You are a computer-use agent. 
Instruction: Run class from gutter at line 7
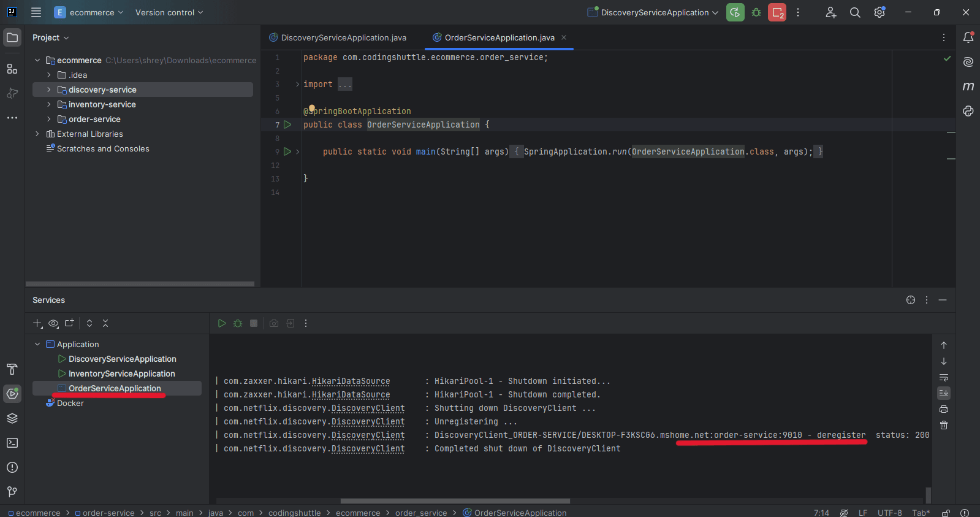pos(287,124)
